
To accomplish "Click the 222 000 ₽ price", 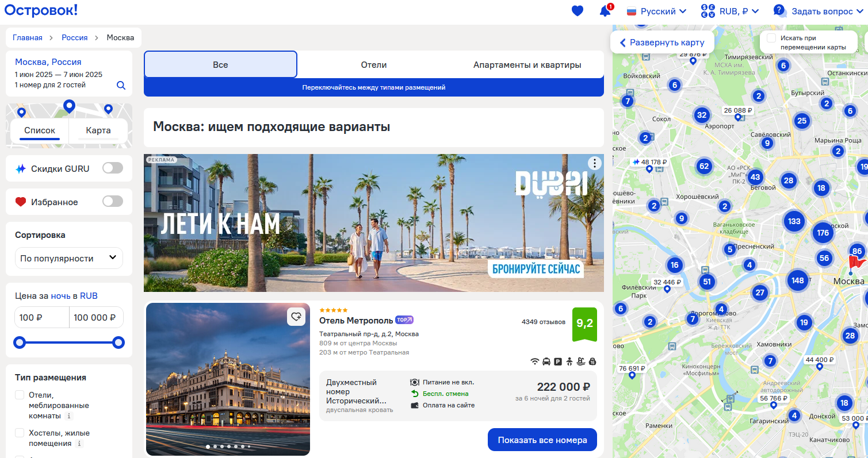I will tap(564, 387).
